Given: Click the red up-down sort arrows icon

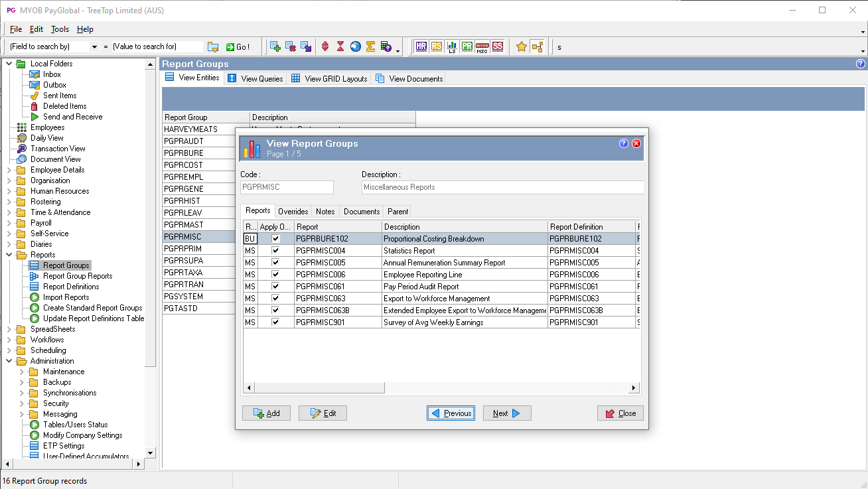Looking at the screenshot, I should pos(325,46).
